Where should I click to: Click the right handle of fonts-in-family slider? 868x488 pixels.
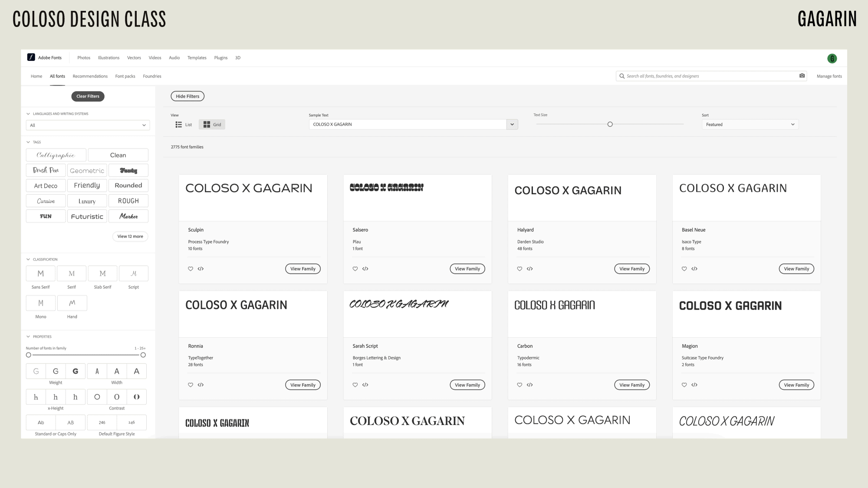(143, 355)
